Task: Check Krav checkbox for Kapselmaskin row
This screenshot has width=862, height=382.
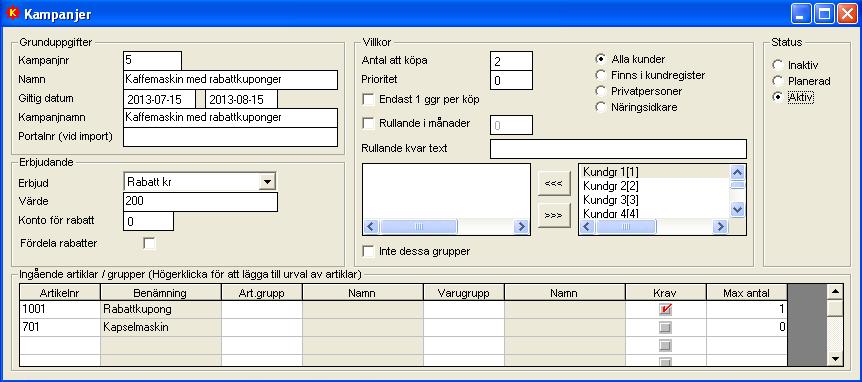Action: (x=666, y=328)
